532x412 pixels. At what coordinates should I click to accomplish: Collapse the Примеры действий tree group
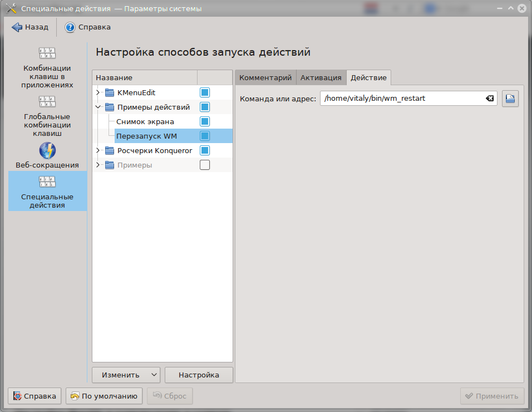tap(98, 107)
